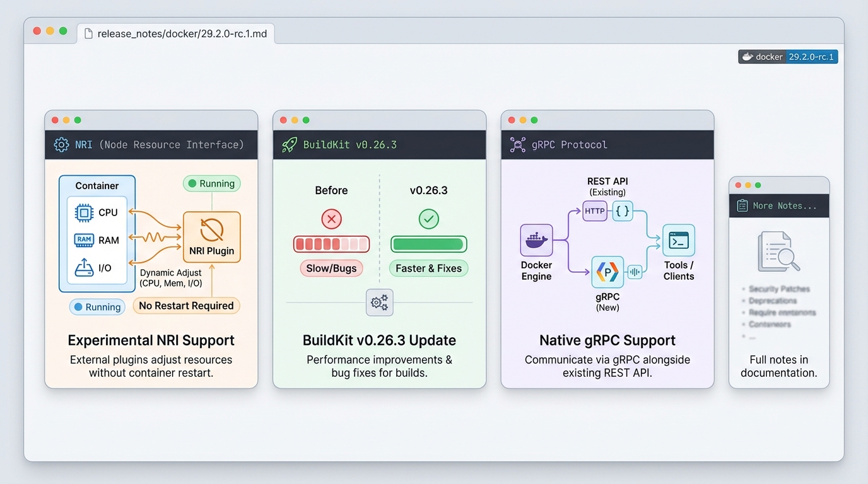Select the release_notes/docker/29.2.0-rc.1.md tab

[x=175, y=33]
